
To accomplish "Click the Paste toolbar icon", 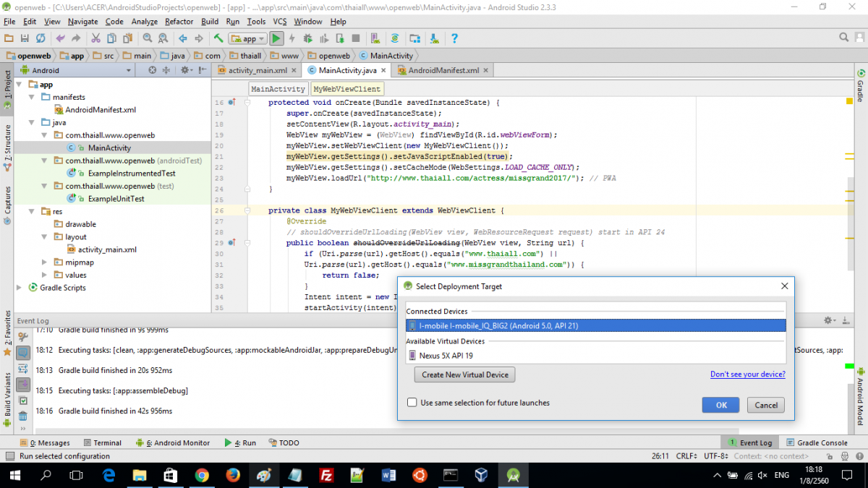I will click(128, 38).
